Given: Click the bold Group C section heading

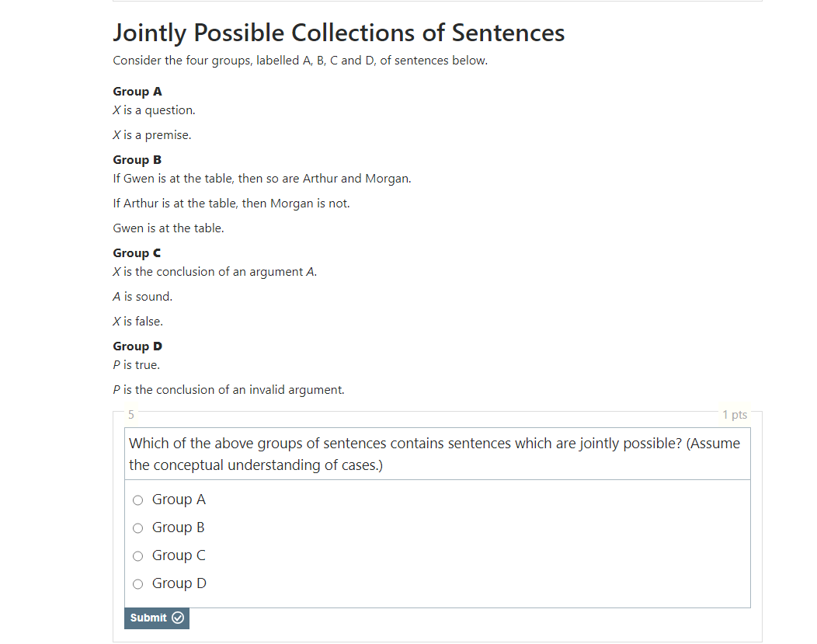Looking at the screenshot, I should coord(137,253).
